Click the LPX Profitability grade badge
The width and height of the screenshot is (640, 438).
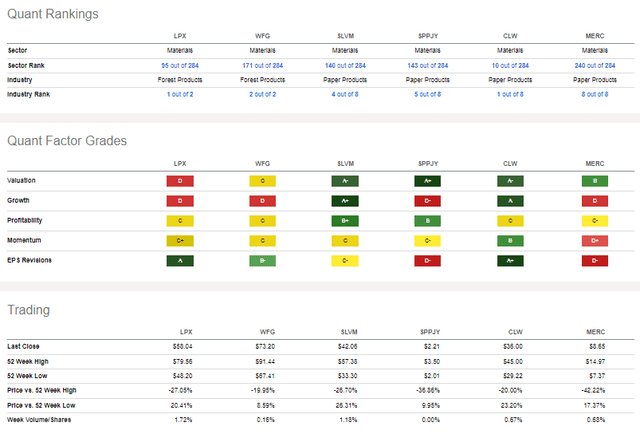pyautogui.click(x=180, y=221)
